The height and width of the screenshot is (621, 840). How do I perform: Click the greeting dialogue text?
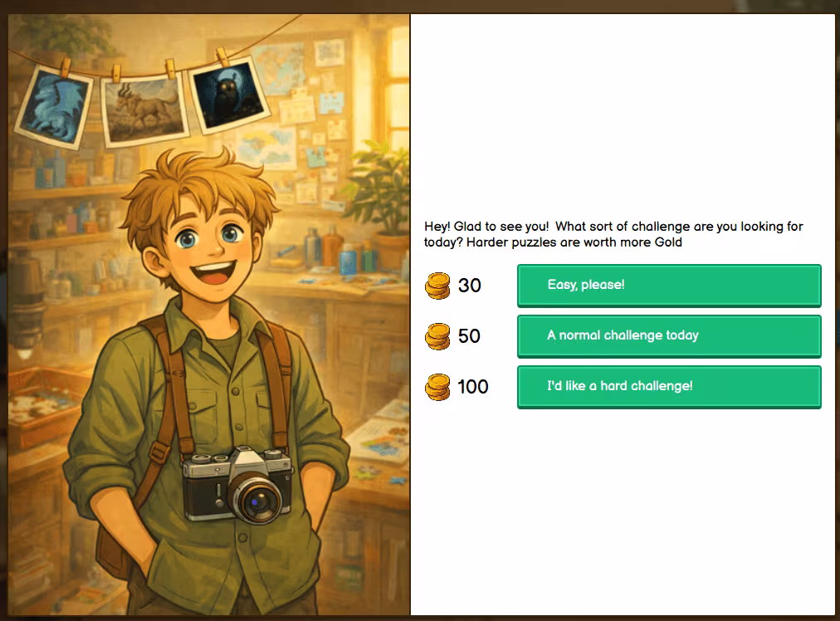click(613, 234)
